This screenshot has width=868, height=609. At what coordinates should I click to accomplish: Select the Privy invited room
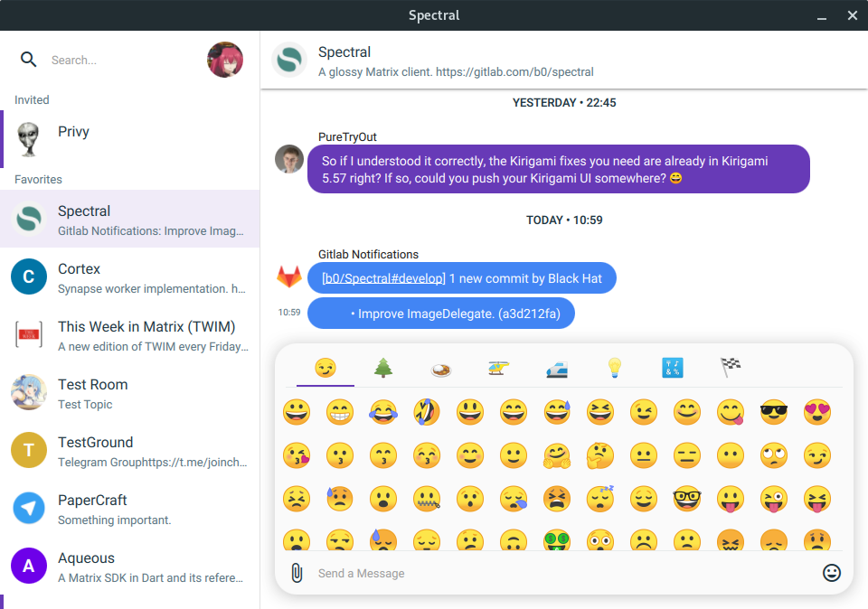pos(130,139)
